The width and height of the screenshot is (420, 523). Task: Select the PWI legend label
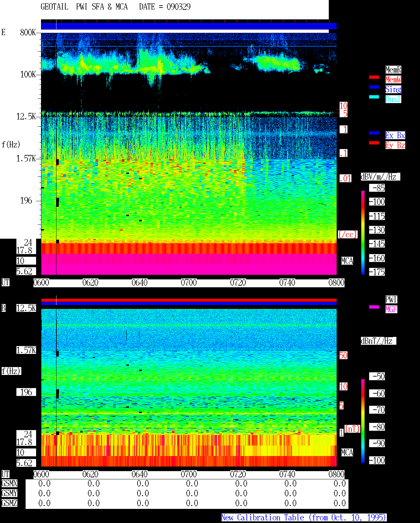click(x=391, y=299)
